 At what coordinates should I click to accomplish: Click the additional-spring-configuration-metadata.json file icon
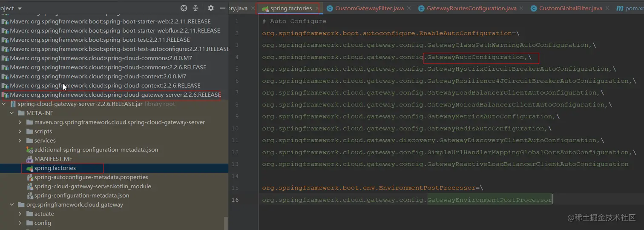coord(29,149)
